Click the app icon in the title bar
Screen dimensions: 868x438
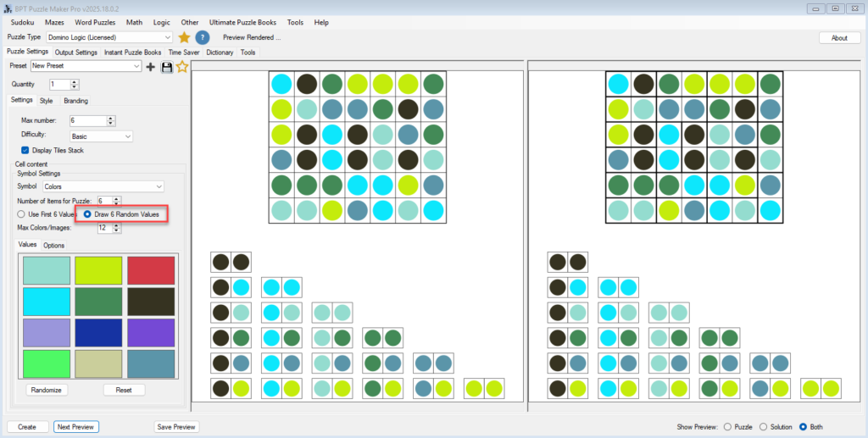point(8,8)
